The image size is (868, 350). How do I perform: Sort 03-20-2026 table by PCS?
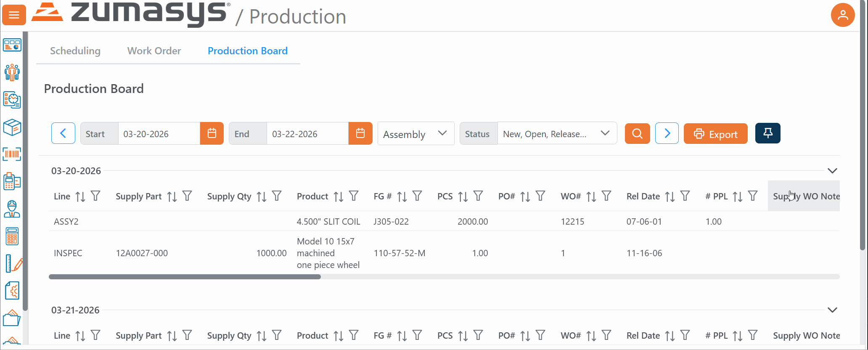pos(463,196)
